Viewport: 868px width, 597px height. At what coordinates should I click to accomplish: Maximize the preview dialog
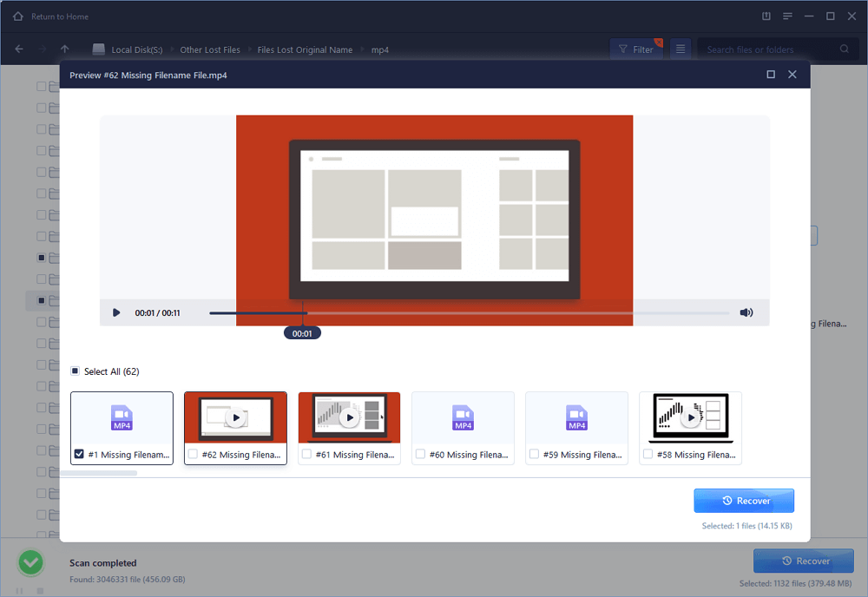click(x=771, y=75)
